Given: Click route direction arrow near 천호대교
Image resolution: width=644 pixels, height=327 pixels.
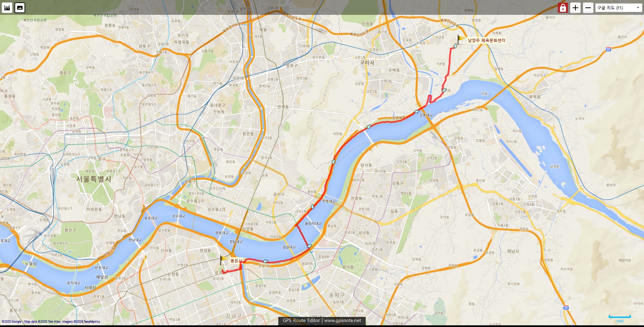Looking at the screenshot, I should 313,207.
